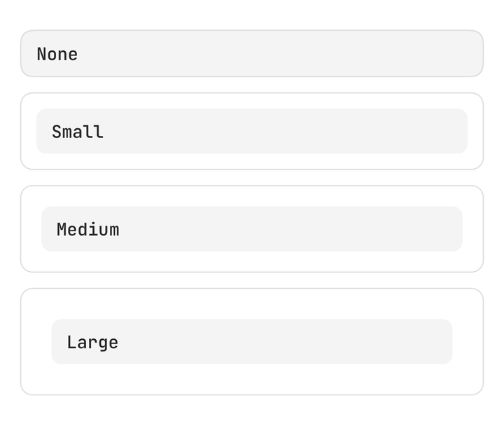Click empty gray area right of Medium
Viewport: 504px width, 426px height.
pyautogui.click(x=290, y=229)
